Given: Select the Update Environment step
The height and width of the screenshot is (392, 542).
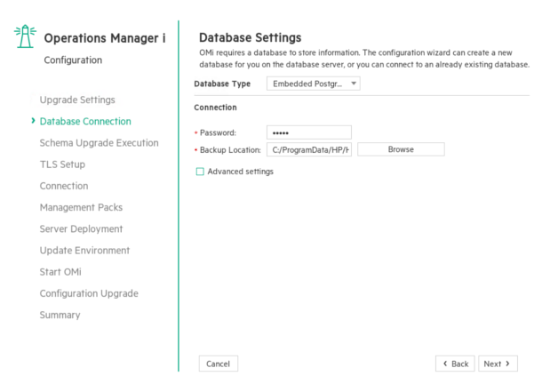Looking at the screenshot, I should [x=84, y=251].
